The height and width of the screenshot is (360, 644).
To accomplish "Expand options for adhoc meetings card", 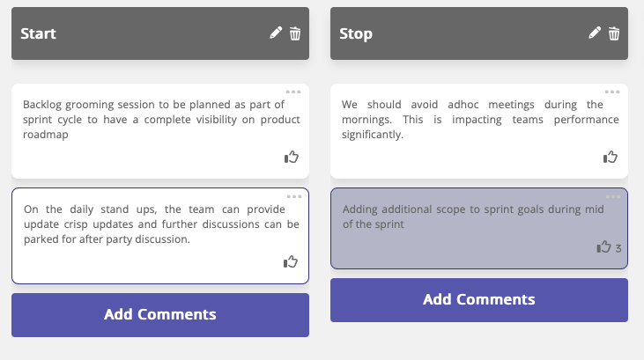I will click(612, 92).
